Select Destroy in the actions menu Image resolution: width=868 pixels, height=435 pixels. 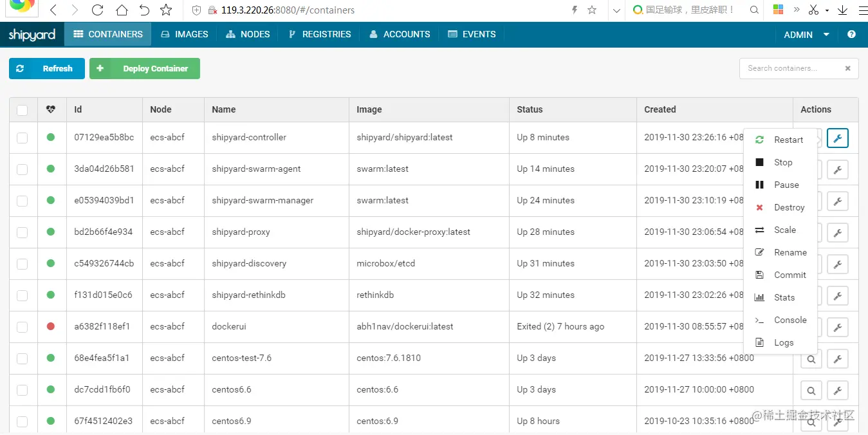780,207
